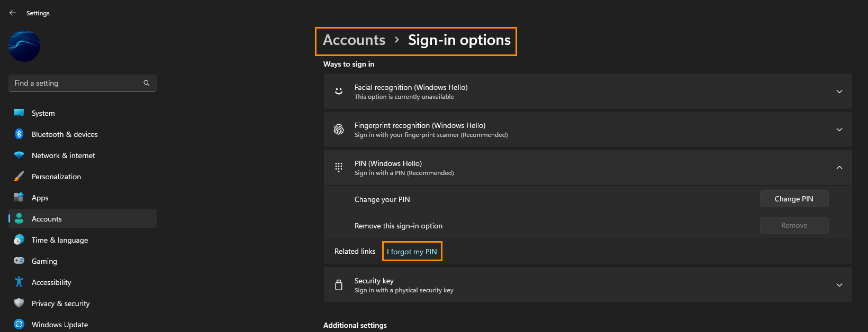Open Accessibility settings

pos(83,282)
